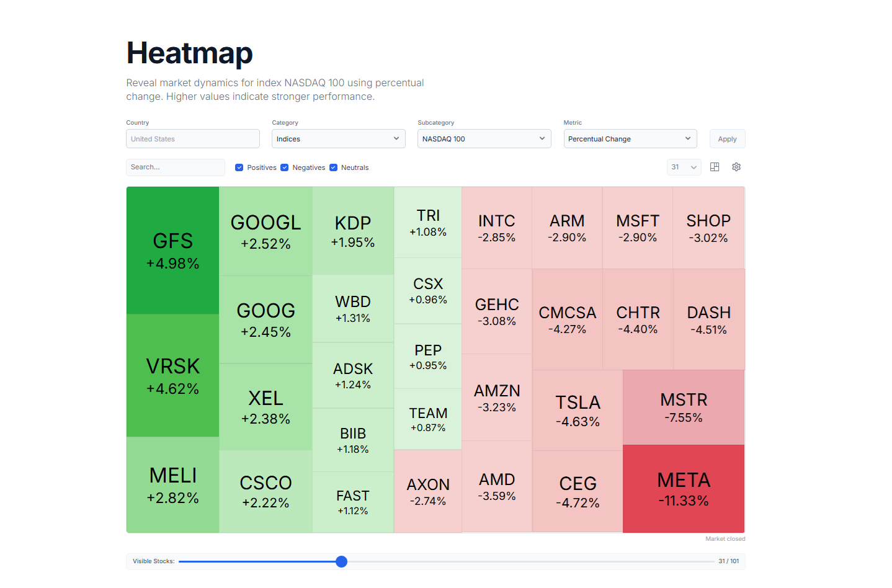Uncheck the Positives checkbox
The height and width of the screenshot is (588, 892).
click(239, 167)
